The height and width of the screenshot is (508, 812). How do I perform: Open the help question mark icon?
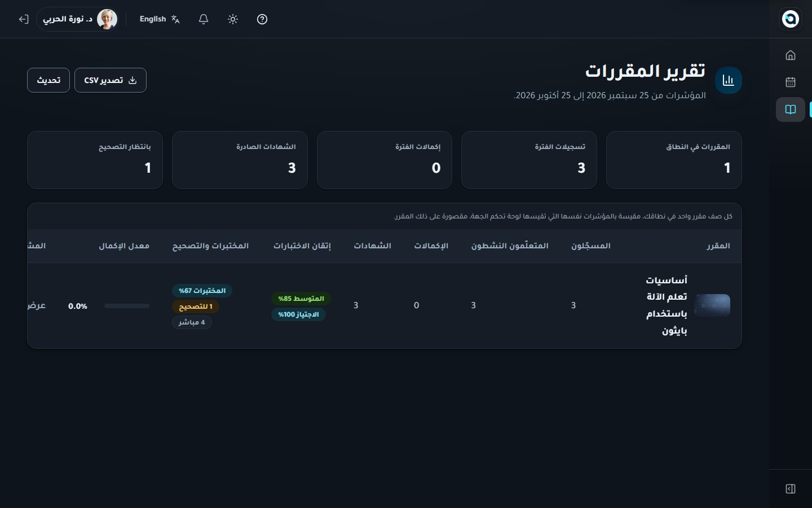coord(262,19)
